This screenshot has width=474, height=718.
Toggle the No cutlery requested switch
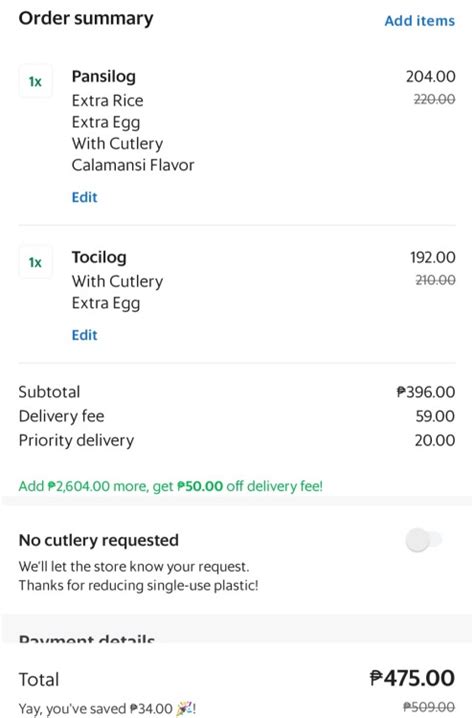point(424,540)
